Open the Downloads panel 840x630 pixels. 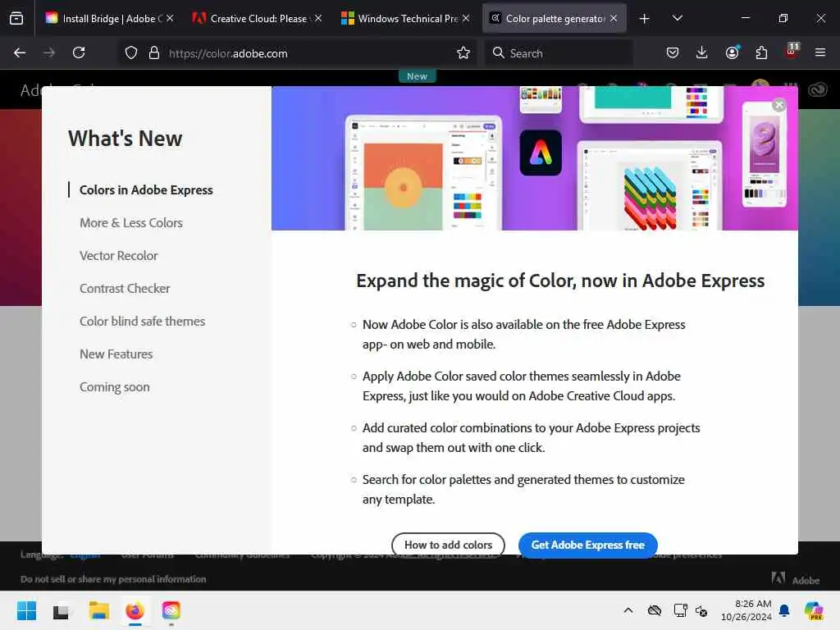click(702, 52)
